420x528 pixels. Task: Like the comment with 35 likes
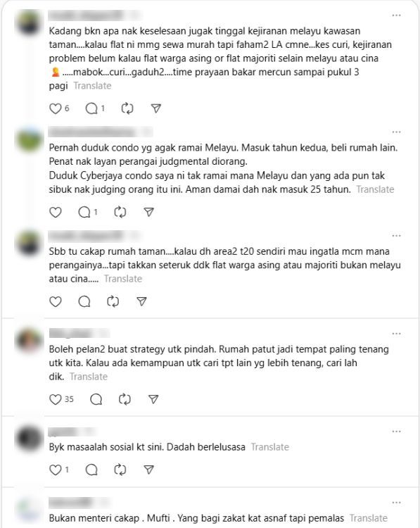click(x=56, y=399)
